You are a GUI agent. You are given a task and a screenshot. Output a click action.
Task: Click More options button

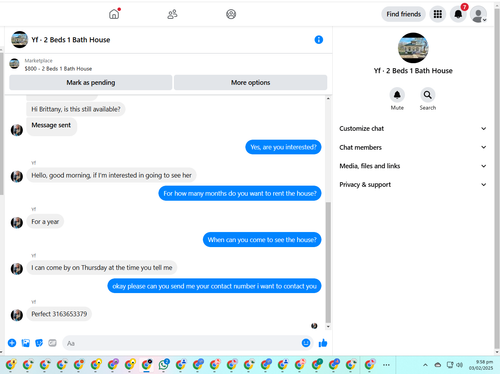point(250,82)
